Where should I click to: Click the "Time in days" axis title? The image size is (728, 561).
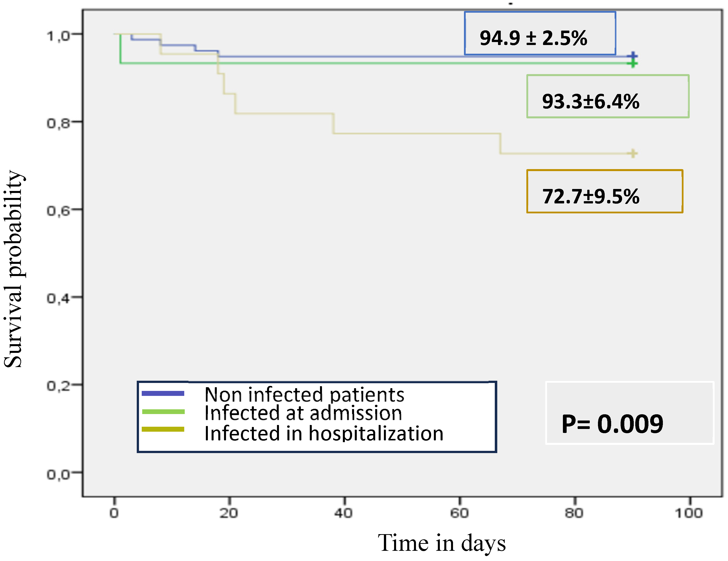point(441,543)
